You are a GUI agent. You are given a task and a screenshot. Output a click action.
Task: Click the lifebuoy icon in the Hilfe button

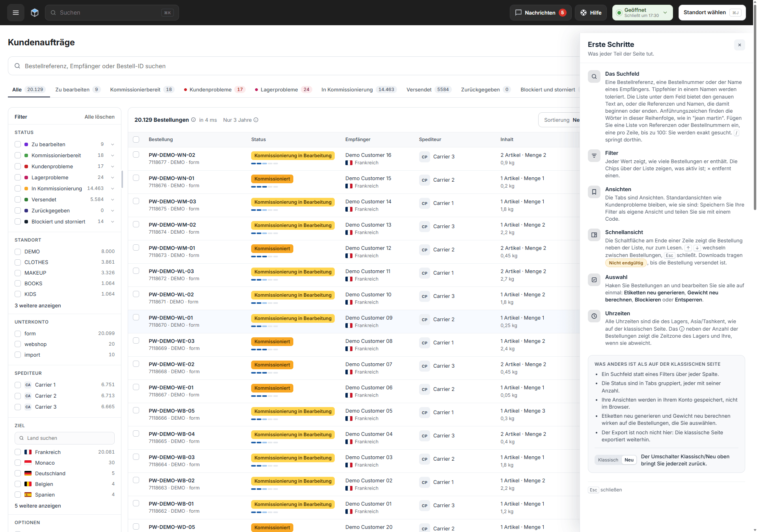point(584,13)
